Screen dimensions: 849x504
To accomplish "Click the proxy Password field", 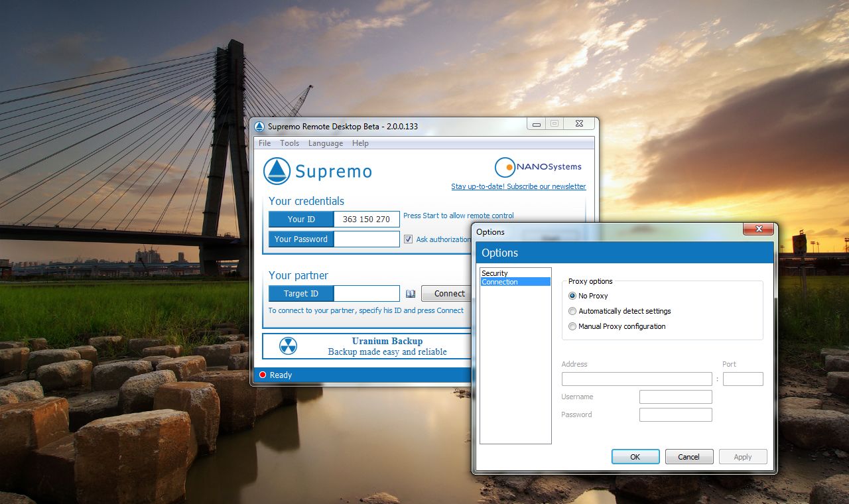I will pos(676,415).
